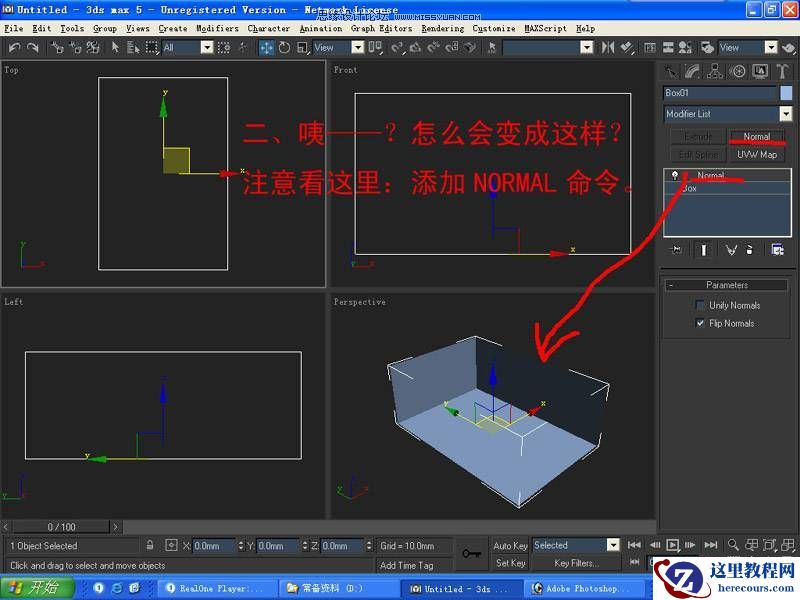Enable Auto Key mode

click(510, 545)
